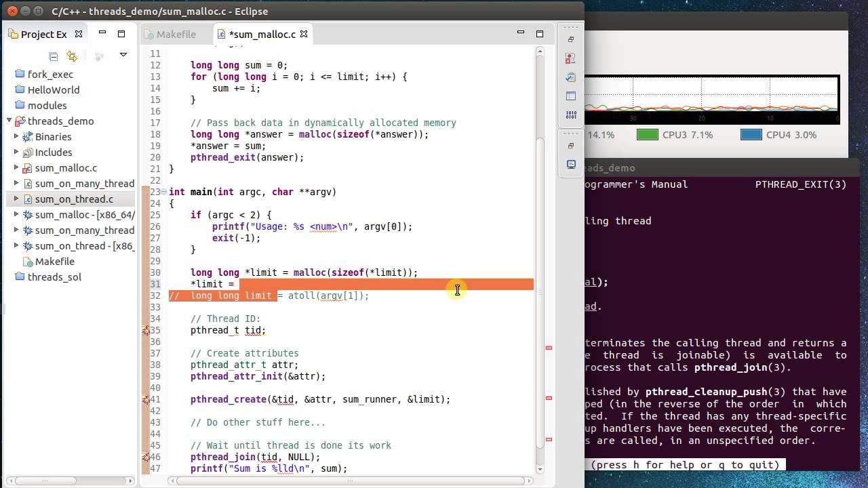Click the middle overview ruler error mark
868x488 pixels.
(x=549, y=398)
